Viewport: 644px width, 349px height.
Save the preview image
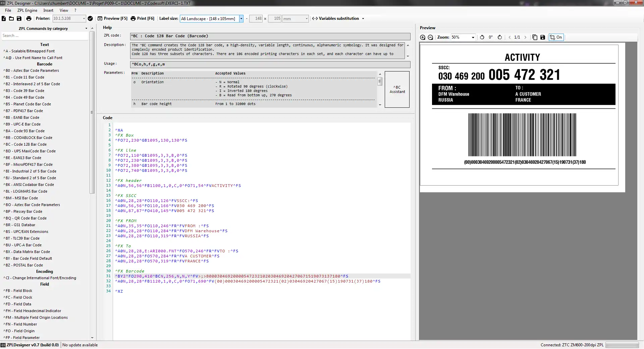[x=543, y=37]
